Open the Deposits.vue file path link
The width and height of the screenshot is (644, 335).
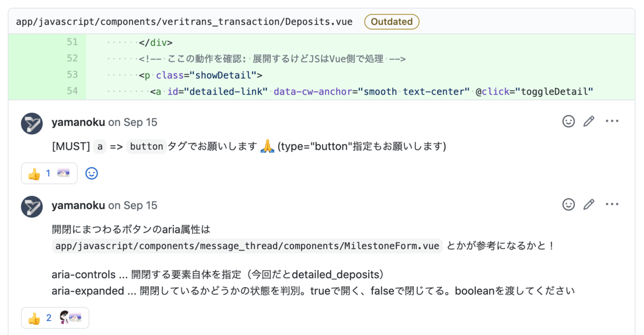pos(184,21)
